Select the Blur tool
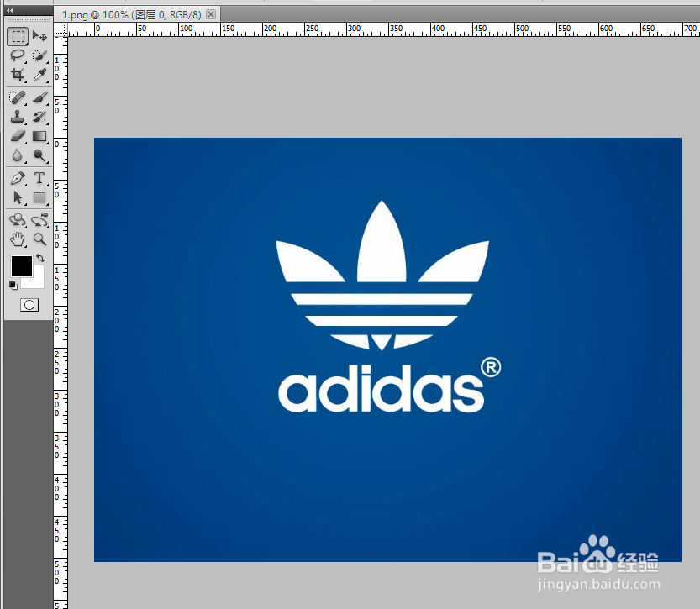The image size is (700, 609). 18,155
